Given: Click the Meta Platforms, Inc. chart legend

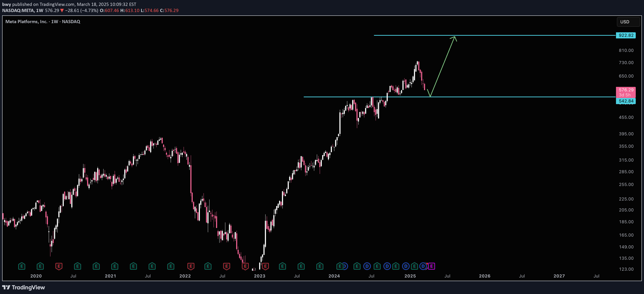Looking at the screenshot, I should 43,22.
